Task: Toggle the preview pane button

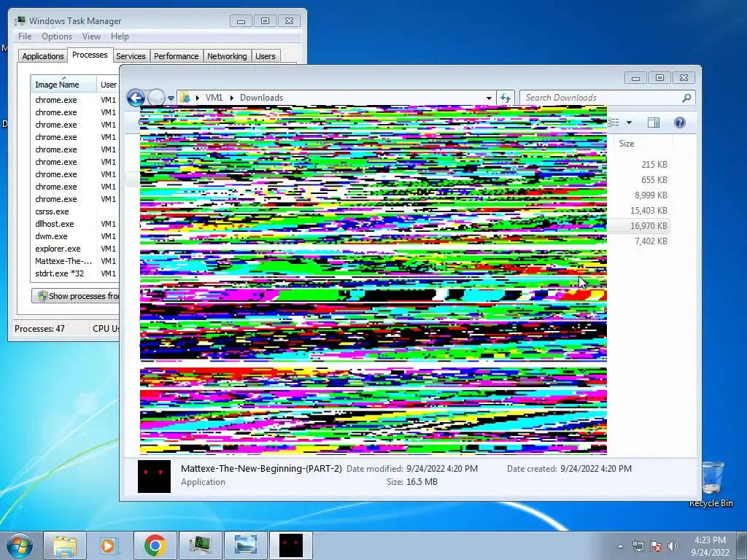Action: (x=653, y=122)
